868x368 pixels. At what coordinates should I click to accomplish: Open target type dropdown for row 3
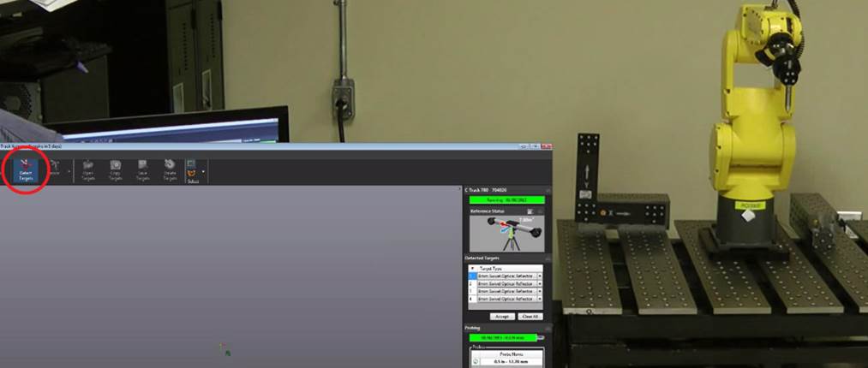pos(540,291)
